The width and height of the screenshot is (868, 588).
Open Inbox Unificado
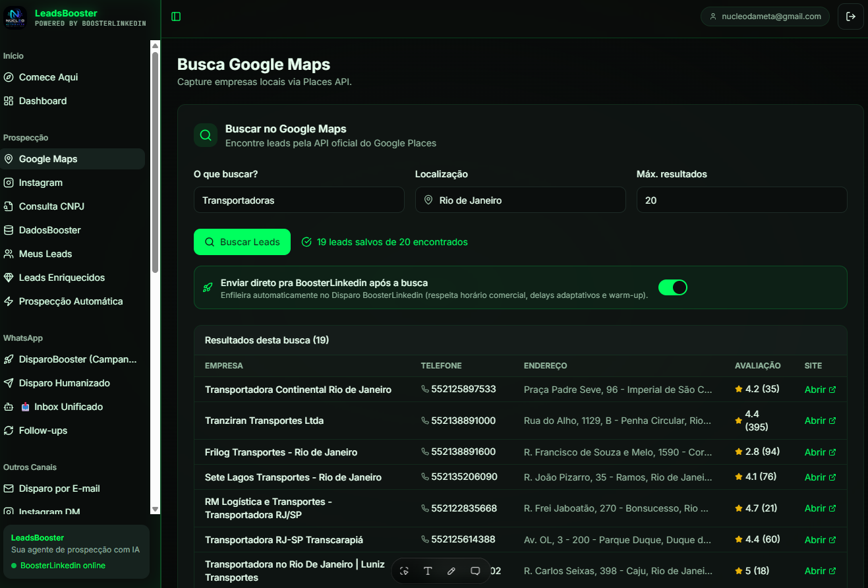coord(72,407)
